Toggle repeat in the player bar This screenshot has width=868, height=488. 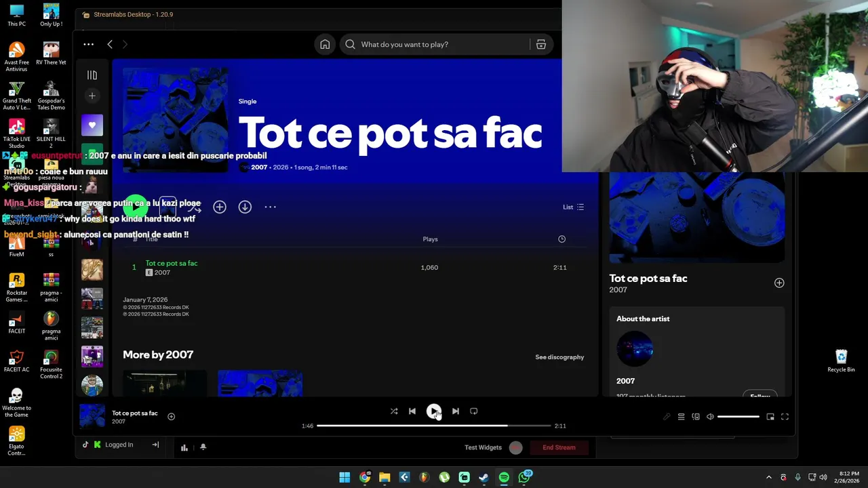coord(474,411)
